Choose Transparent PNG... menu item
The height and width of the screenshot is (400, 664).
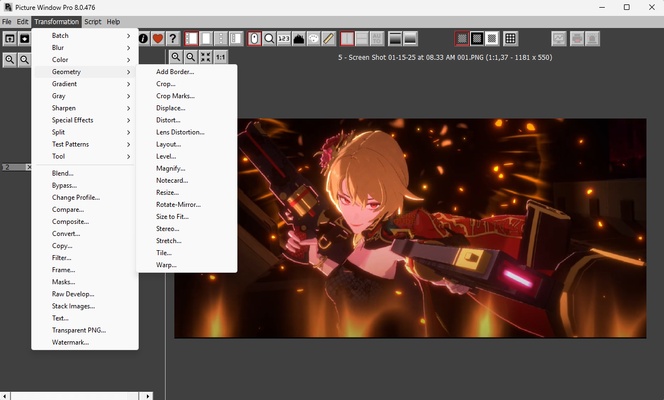(85, 330)
